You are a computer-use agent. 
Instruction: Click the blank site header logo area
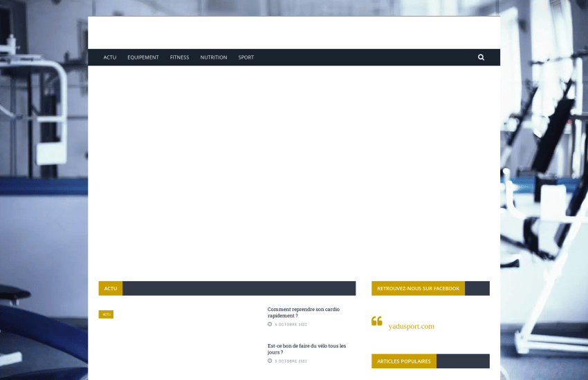point(294,32)
